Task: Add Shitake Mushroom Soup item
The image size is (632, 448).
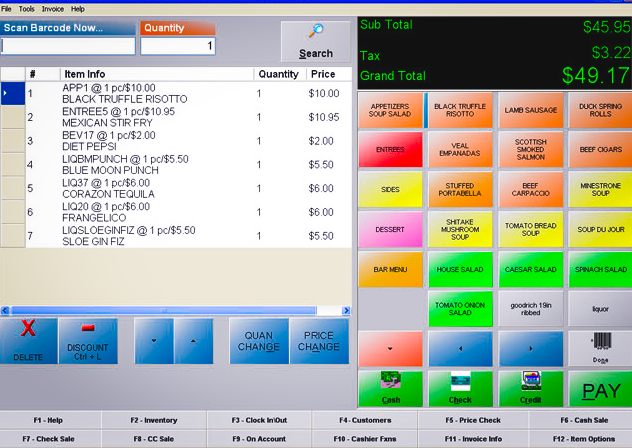Action: pos(460,229)
